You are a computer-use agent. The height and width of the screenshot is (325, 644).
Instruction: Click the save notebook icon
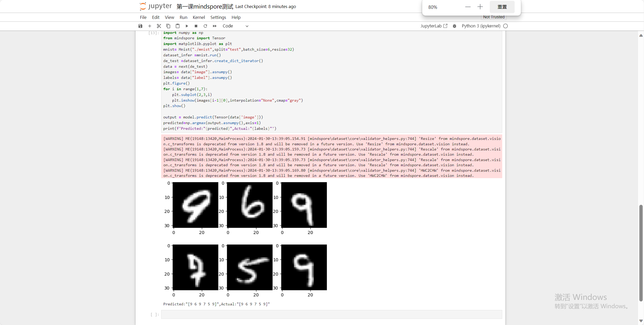click(140, 26)
